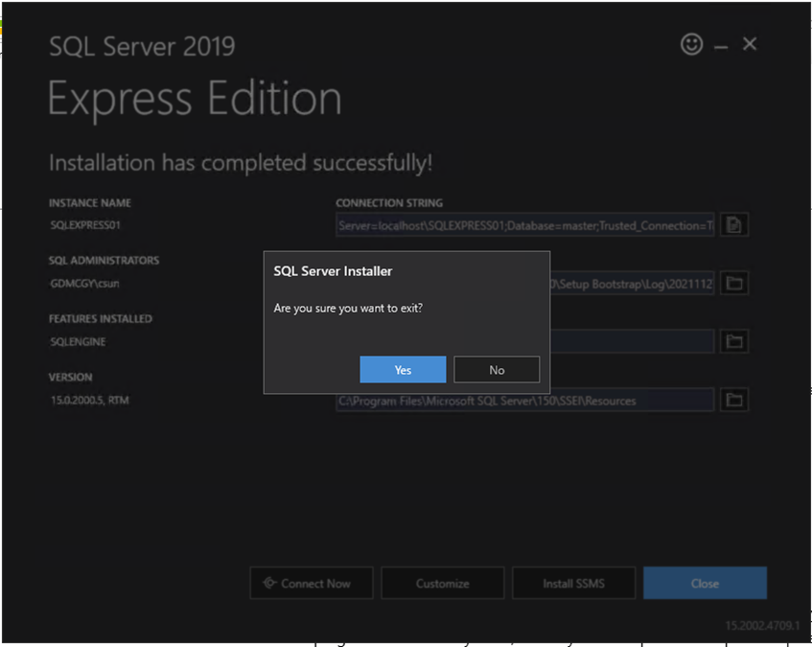812x647 pixels.
Task: Click the SQL Server Installer dialog title
Action: (x=333, y=271)
